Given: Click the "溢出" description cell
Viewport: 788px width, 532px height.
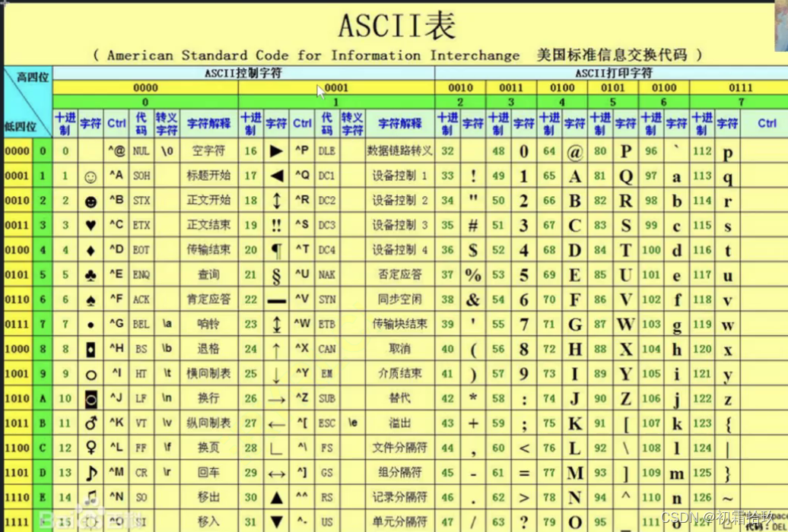Looking at the screenshot, I should coord(399,423).
